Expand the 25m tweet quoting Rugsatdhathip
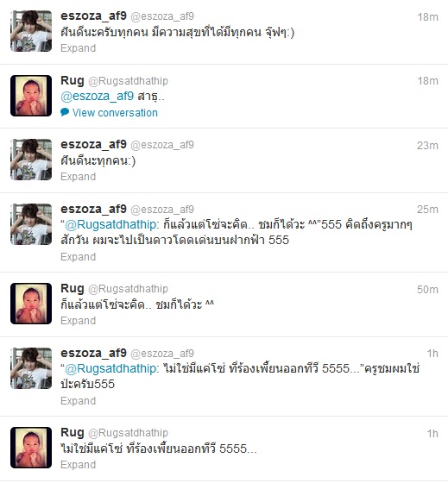The width and height of the screenshot is (448, 483). (78, 257)
